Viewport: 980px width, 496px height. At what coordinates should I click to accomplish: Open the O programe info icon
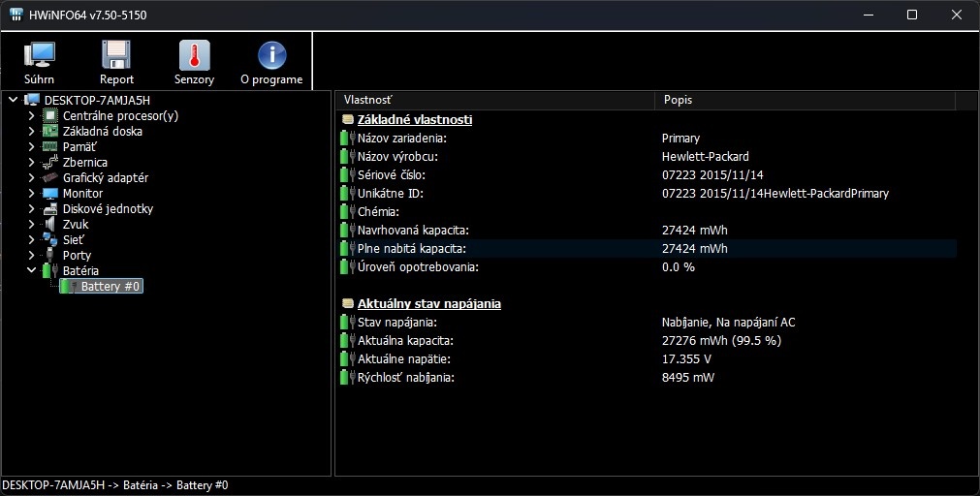[x=271, y=56]
